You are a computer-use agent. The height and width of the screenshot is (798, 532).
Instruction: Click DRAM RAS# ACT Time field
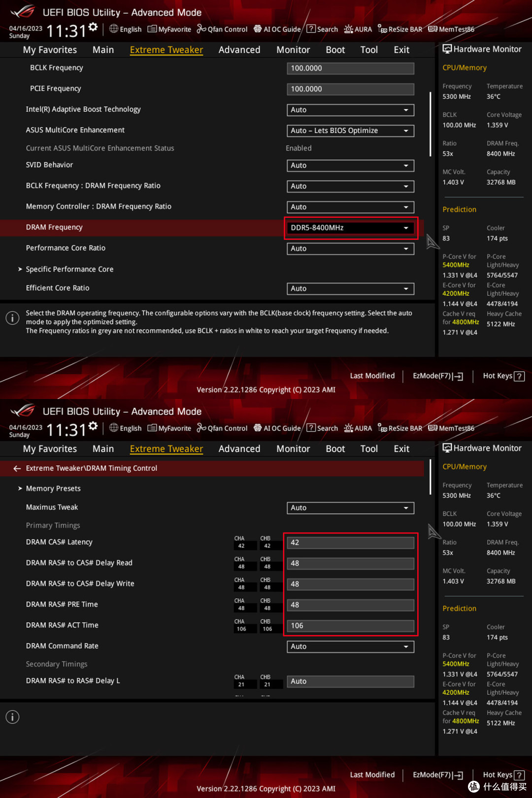point(350,626)
